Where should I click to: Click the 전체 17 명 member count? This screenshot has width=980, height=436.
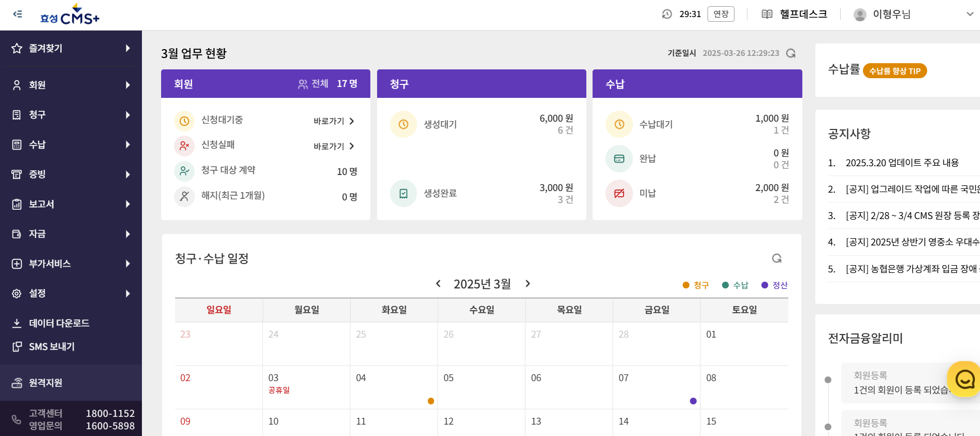click(x=328, y=83)
